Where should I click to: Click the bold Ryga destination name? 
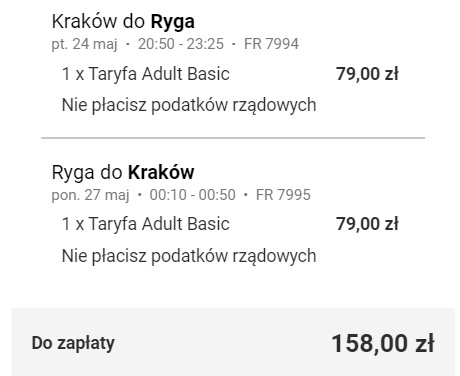[x=173, y=22]
